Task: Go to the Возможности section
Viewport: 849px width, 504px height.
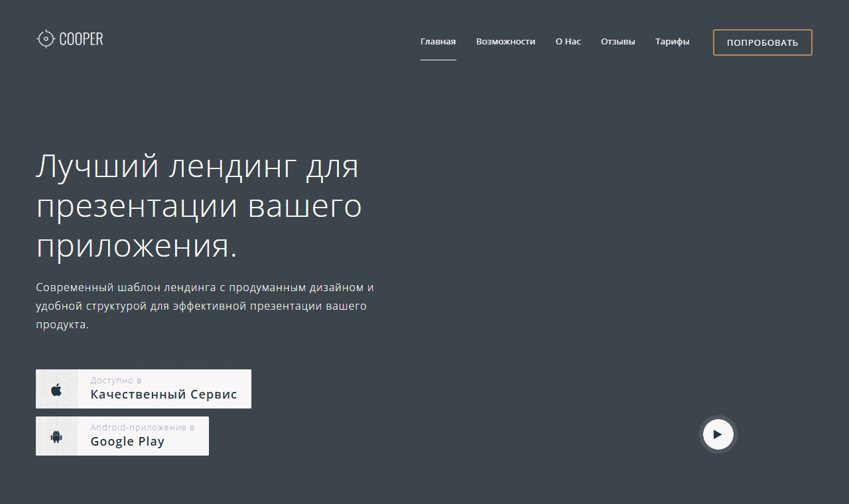Action: pyautogui.click(x=505, y=41)
